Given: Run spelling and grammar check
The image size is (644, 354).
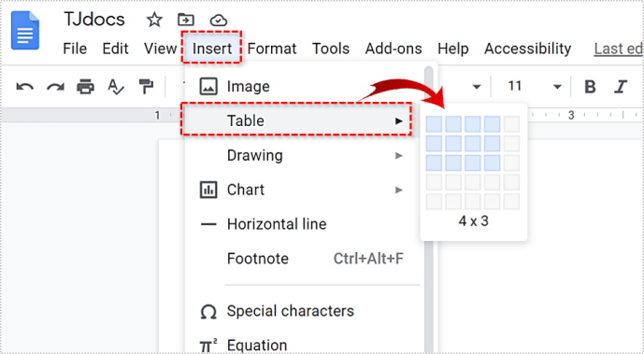Looking at the screenshot, I should pos(116,87).
